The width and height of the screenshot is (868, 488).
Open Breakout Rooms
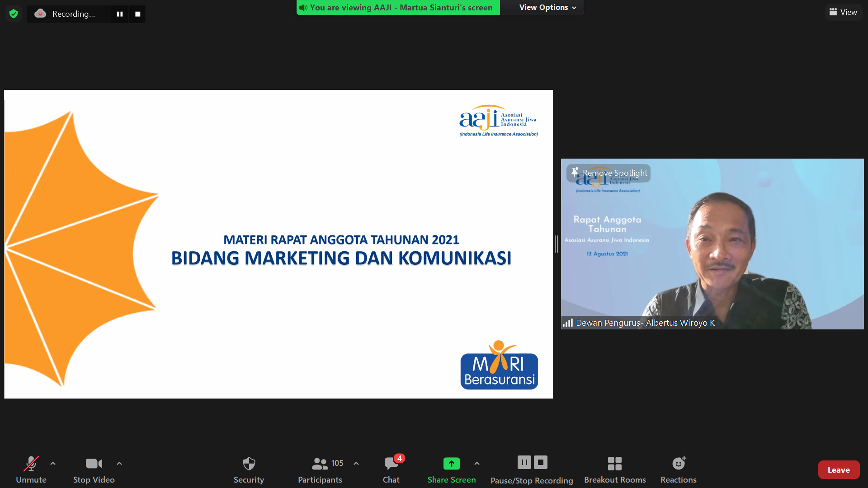click(615, 470)
